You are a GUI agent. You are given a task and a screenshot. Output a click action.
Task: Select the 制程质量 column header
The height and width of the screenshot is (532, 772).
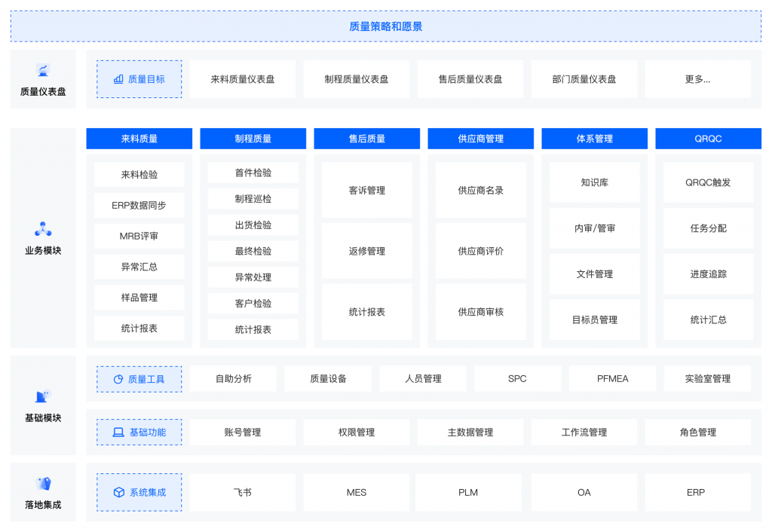pyautogui.click(x=253, y=139)
